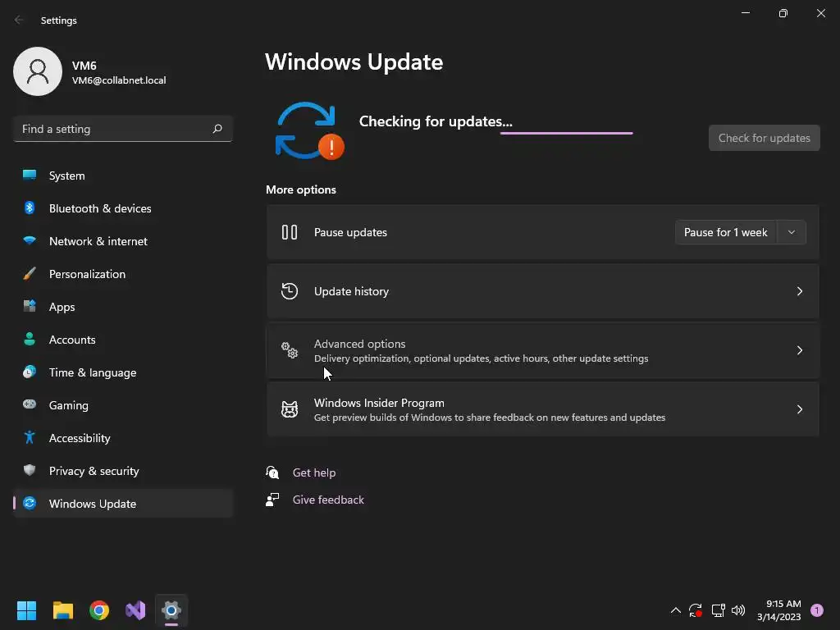
Task: Click the Gaming controller icon
Action: [x=30, y=404]
